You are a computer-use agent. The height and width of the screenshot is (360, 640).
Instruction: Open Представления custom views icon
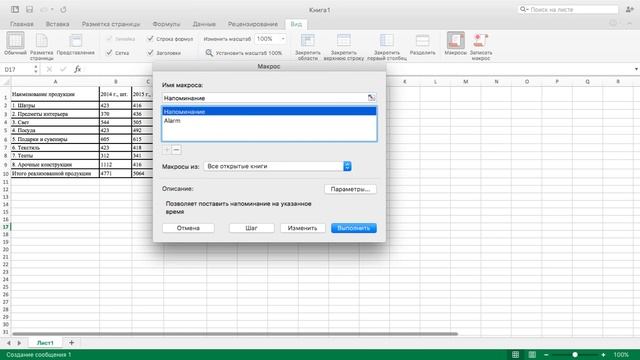tap(76, 41)
